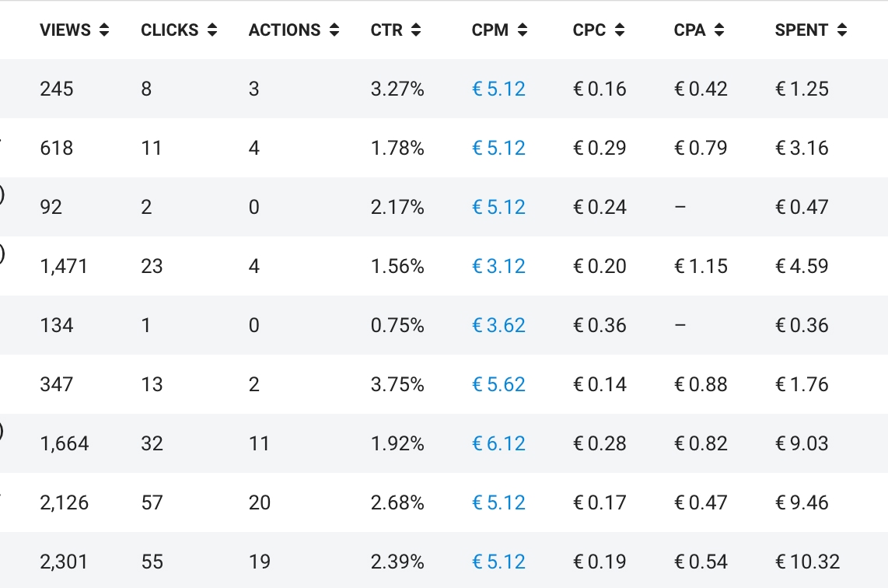
Task: Select the 3.75% CTR cell
Action: [x=397, y=384]
